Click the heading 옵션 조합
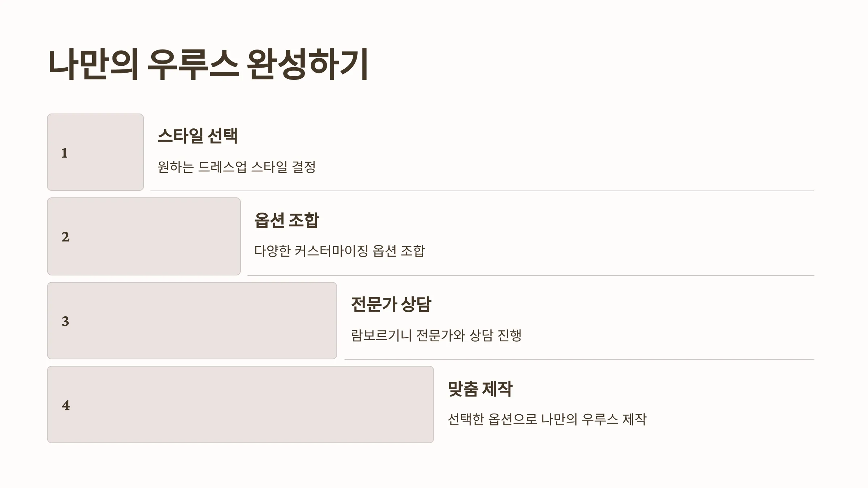This screenshot has height=488, width=868. 287,220
